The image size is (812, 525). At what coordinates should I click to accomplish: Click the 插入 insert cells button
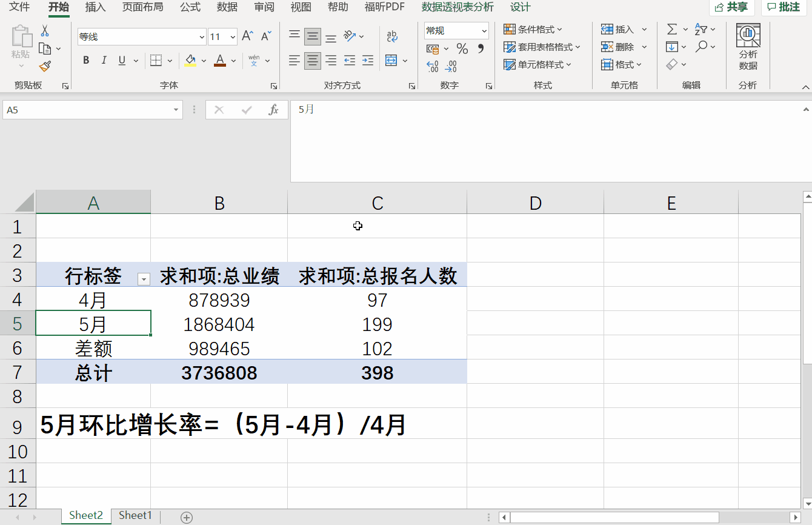(617, 29)
